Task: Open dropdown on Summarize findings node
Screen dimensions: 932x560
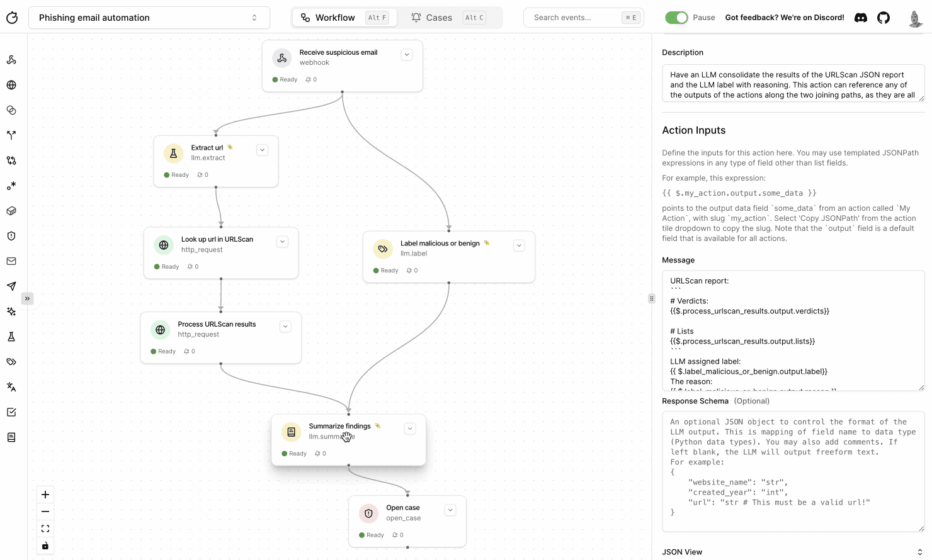Action: point(410,428)
